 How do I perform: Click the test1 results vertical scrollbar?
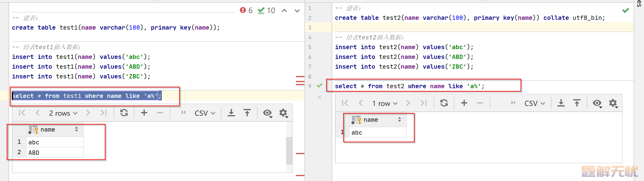click(289, 151)
